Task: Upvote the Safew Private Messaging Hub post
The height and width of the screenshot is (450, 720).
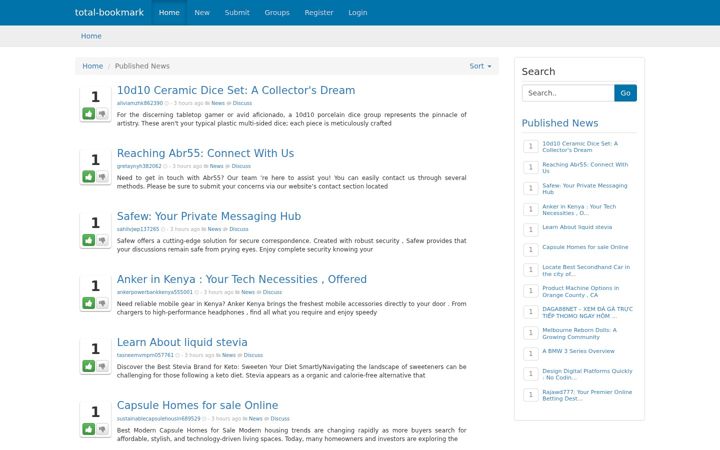Action: pos(89,240)
